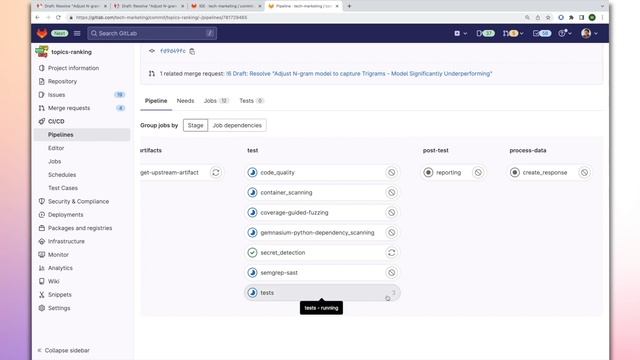The width and height of the screenshot is (640, 360).
Task: Switch to the Tests tab
Action: (251, 101)
